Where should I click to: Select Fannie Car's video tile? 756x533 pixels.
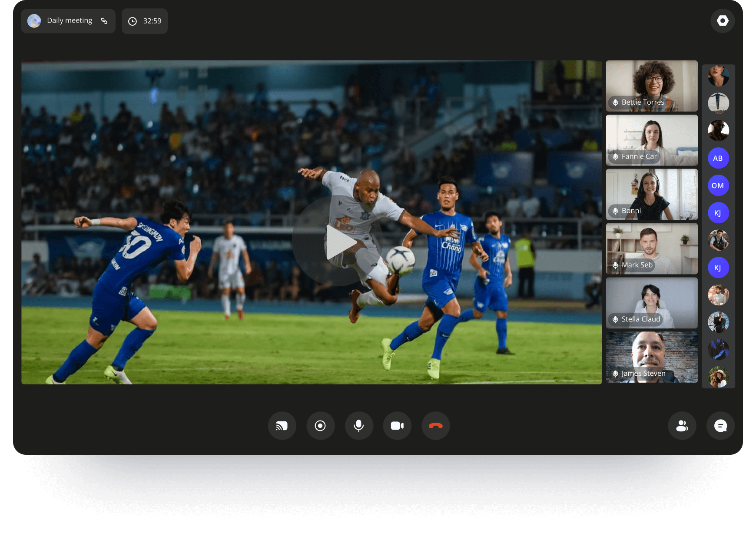tap(652, 140)
